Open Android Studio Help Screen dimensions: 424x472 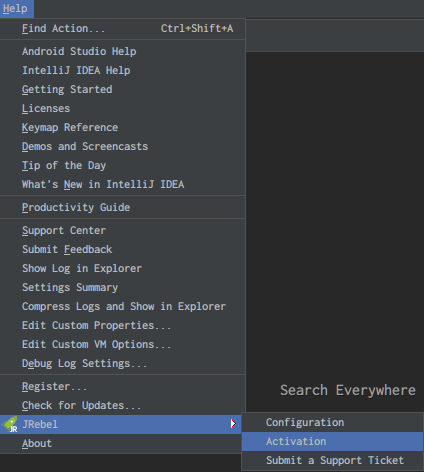123,51
